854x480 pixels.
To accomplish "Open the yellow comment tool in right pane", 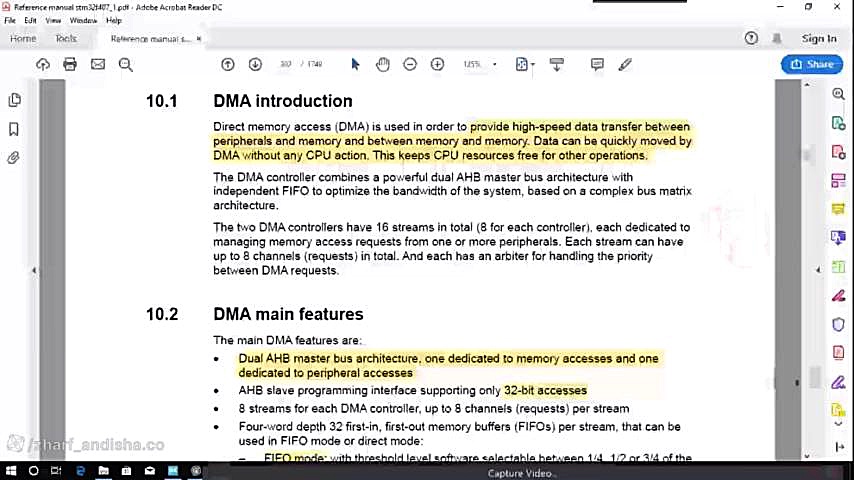I will click(838, 209).
